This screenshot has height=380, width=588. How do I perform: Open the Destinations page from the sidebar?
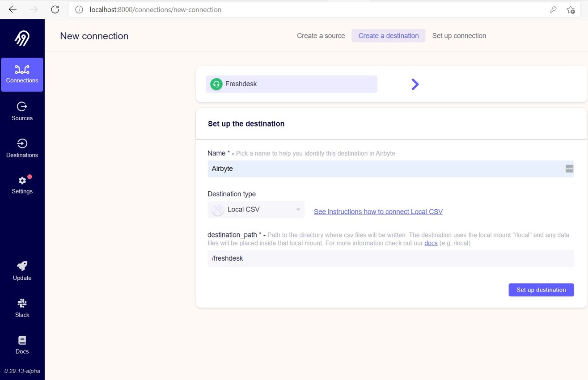click(x=22, y=148)
